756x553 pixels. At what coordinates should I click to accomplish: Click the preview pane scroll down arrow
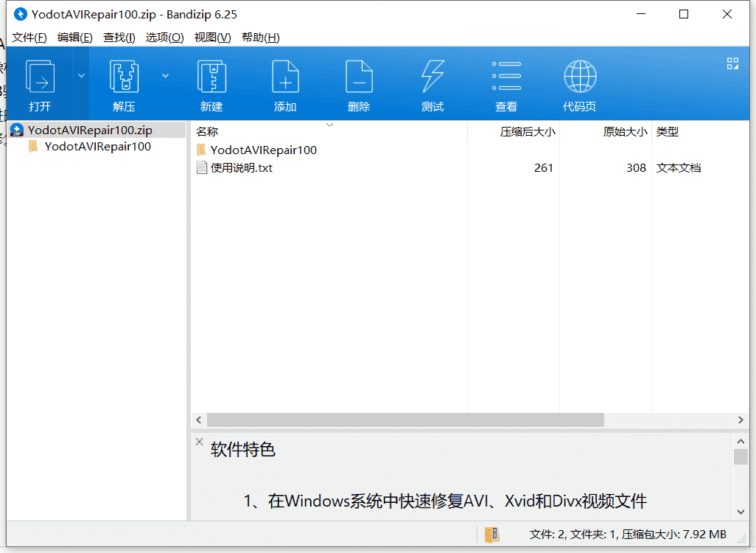click(741, 512)
